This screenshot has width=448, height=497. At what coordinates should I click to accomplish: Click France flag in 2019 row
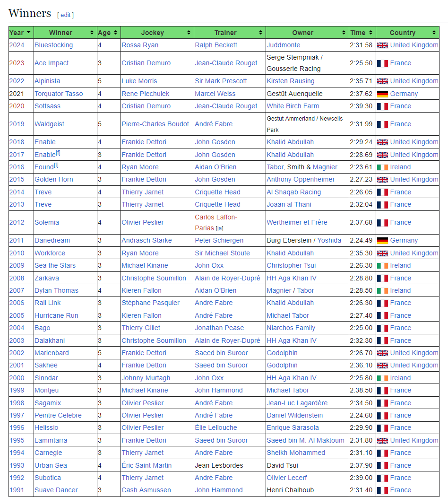click(x=382, y=124)
